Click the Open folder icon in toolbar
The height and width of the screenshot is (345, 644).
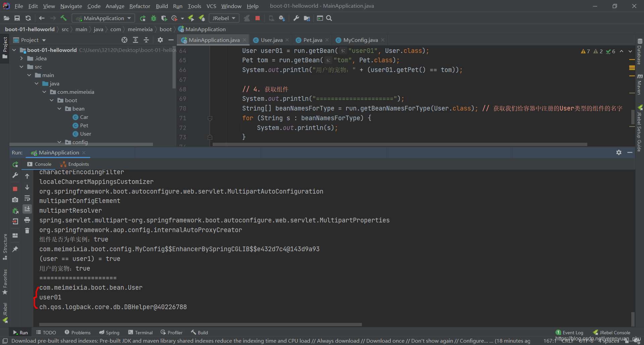pos(6,18)
